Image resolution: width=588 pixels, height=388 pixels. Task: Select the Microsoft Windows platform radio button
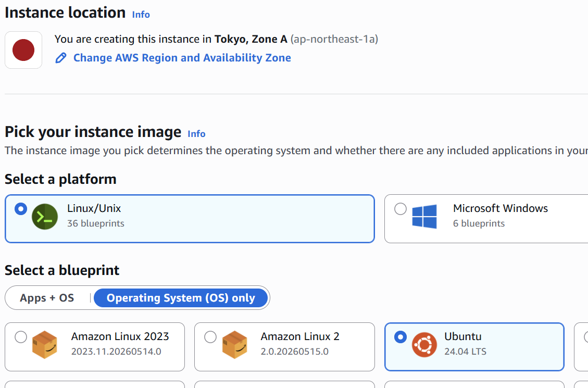401,209
